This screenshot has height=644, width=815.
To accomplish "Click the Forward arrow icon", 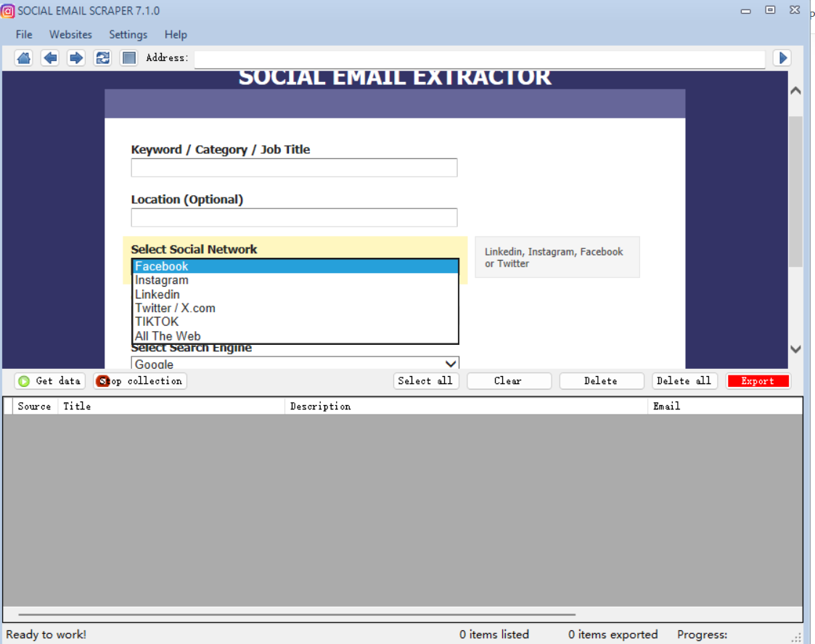I will coord(76,58).
